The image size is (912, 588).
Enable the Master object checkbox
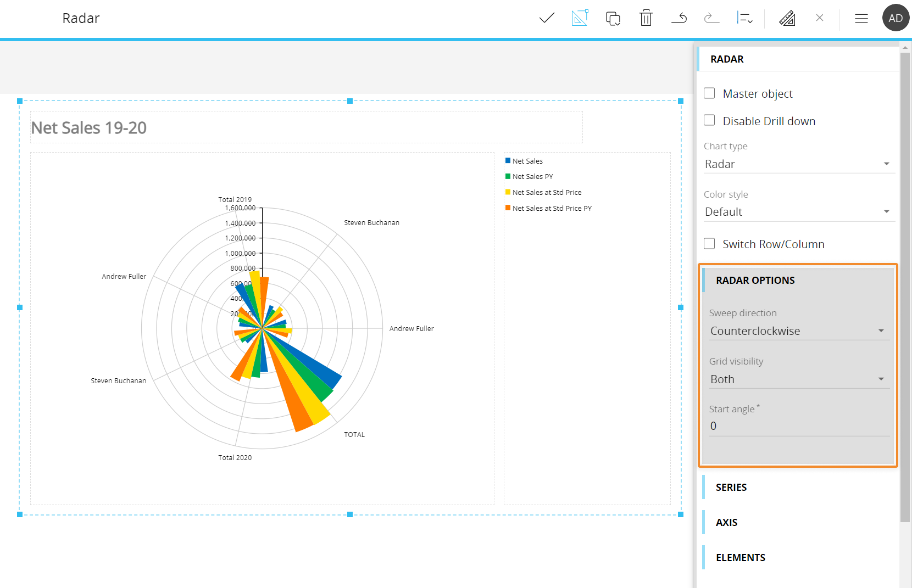(x=709, y=93)
